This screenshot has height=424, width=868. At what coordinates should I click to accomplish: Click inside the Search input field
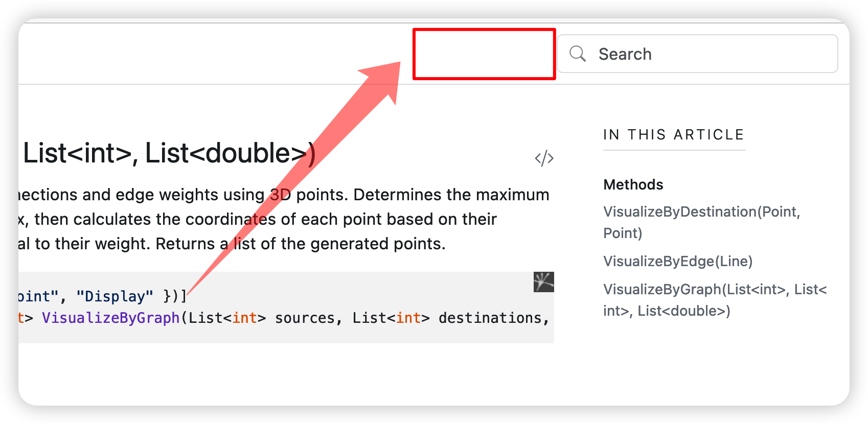pos(675,53)
